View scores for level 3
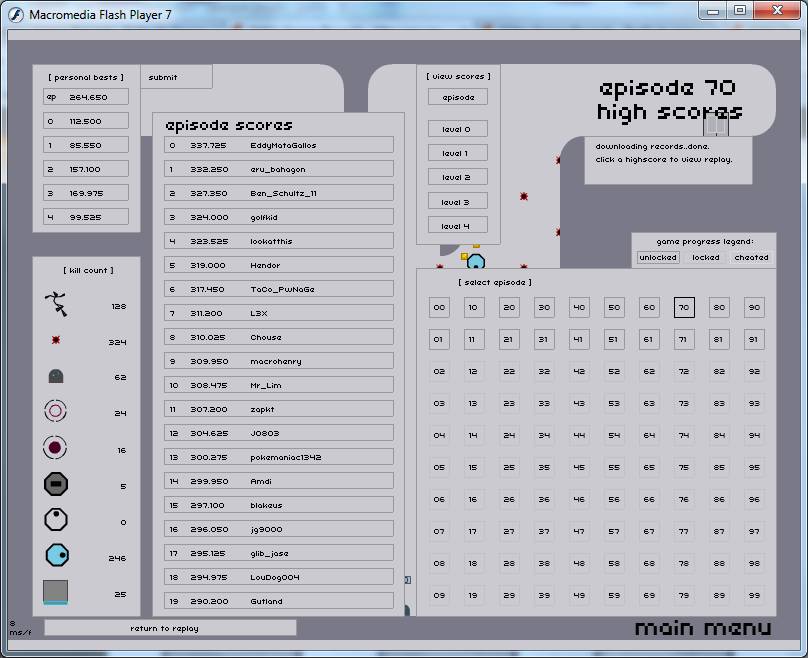808x658 pixels. click(x=458, y=202)
